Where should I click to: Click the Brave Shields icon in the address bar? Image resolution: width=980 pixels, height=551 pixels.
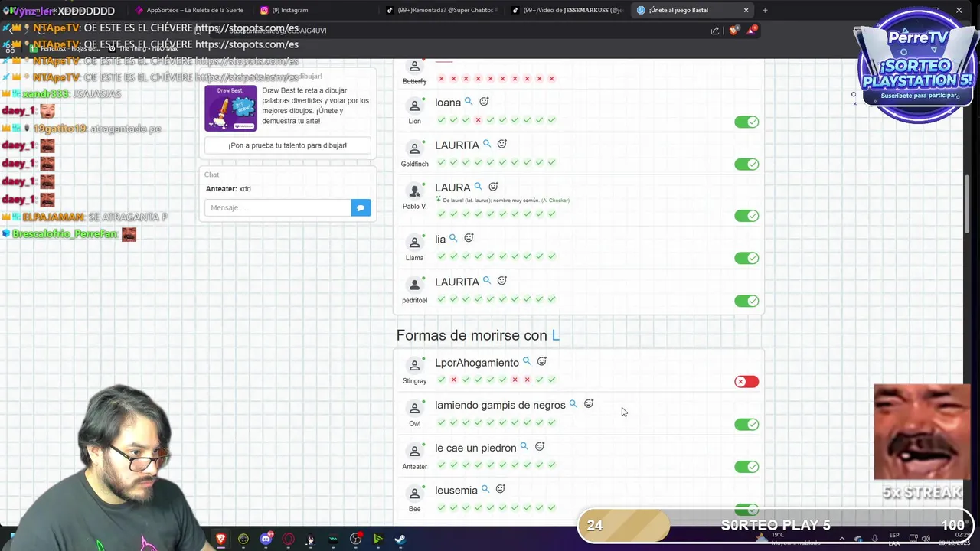(734, 30)
